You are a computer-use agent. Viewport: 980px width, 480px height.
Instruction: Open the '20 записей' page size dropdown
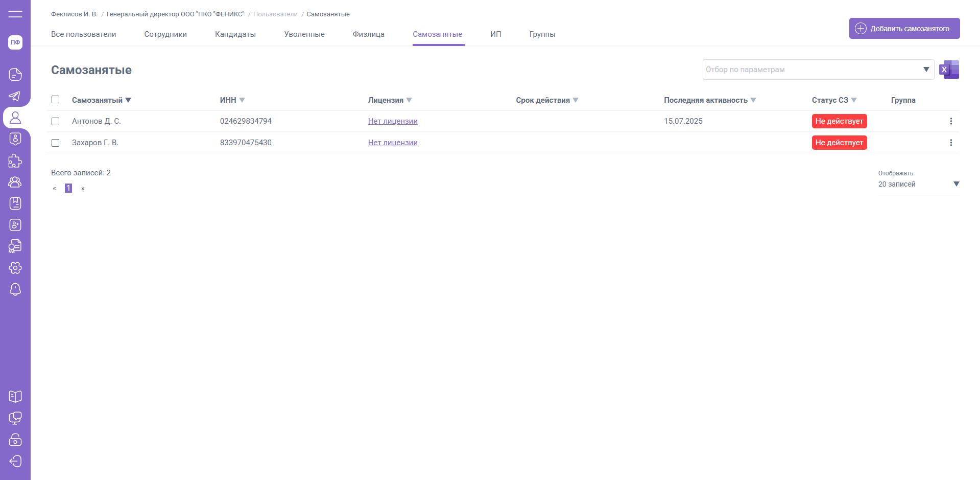tap(918, 184)
